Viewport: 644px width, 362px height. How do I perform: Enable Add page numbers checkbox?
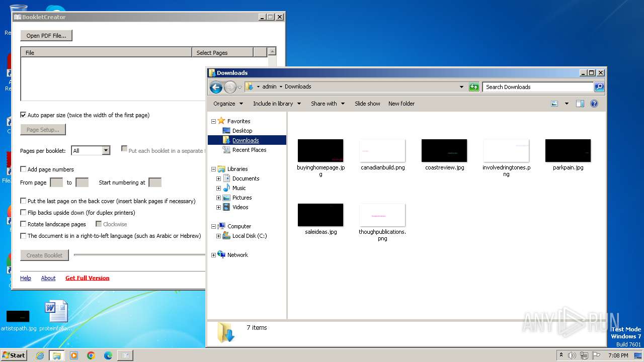point(23,169)
